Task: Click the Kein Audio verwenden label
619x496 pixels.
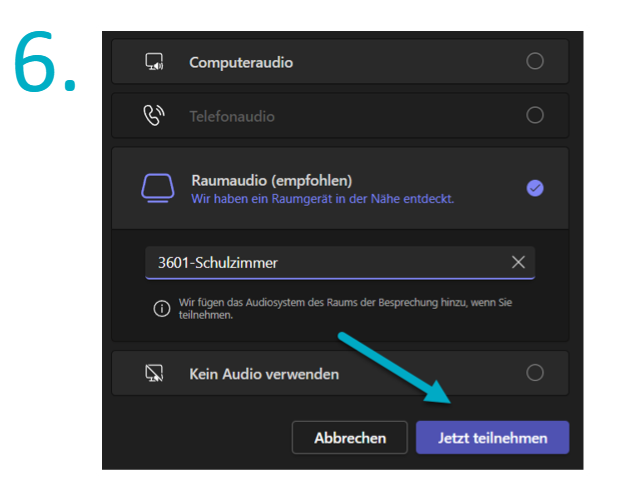Action: coord(264,374)
